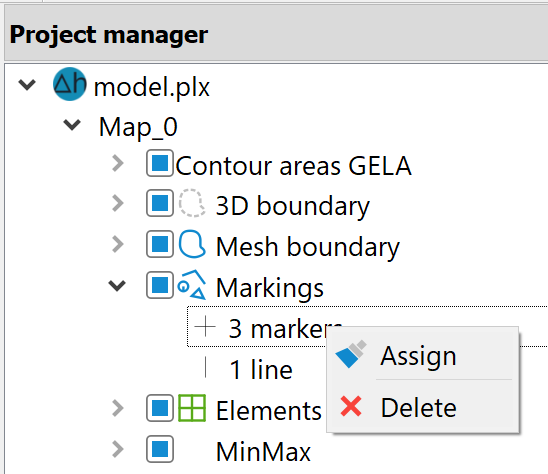
Task: Click the red X icon beside Delete
Action: pyautogui.click(x=351, y=406)
